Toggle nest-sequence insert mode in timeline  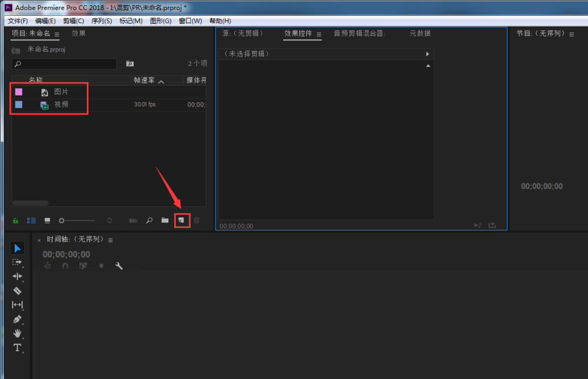[x=47, y=266]
